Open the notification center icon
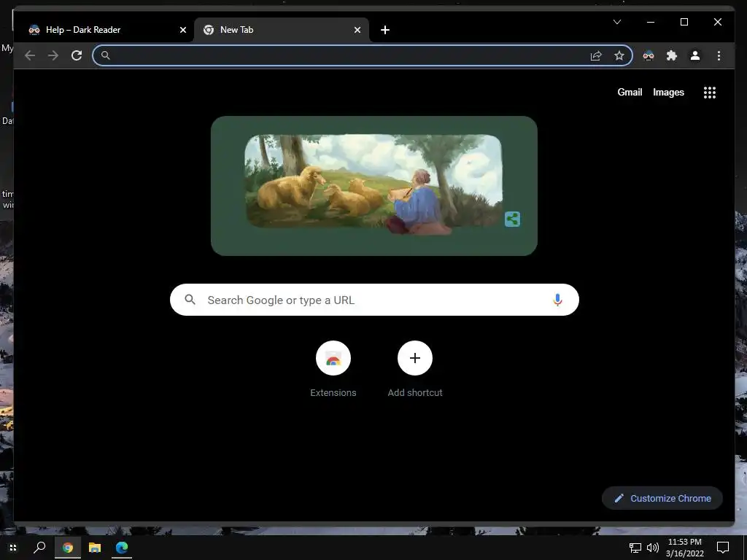The width and height of the screenshot is (747, 560). pyautogui.click(x=723, y=548)
